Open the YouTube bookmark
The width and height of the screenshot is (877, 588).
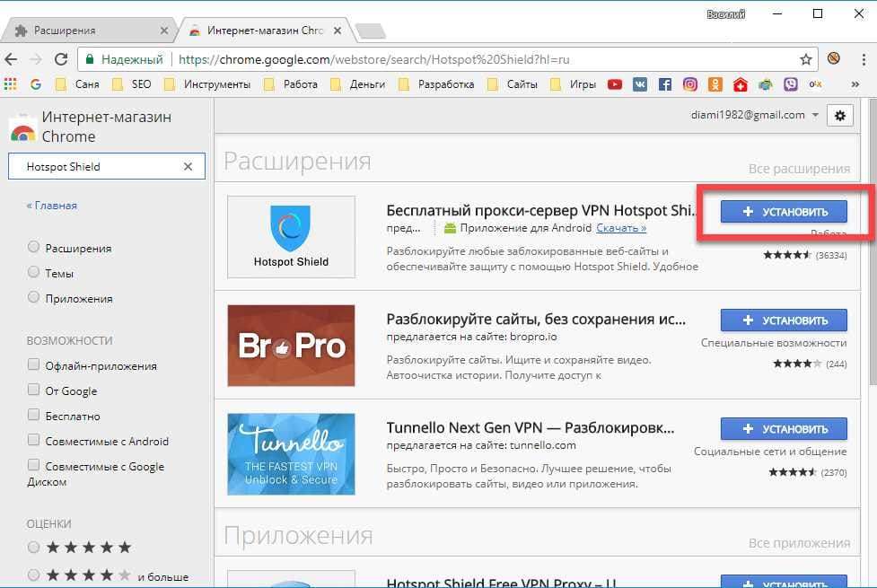pyautogui.click(x=615, y=84)
